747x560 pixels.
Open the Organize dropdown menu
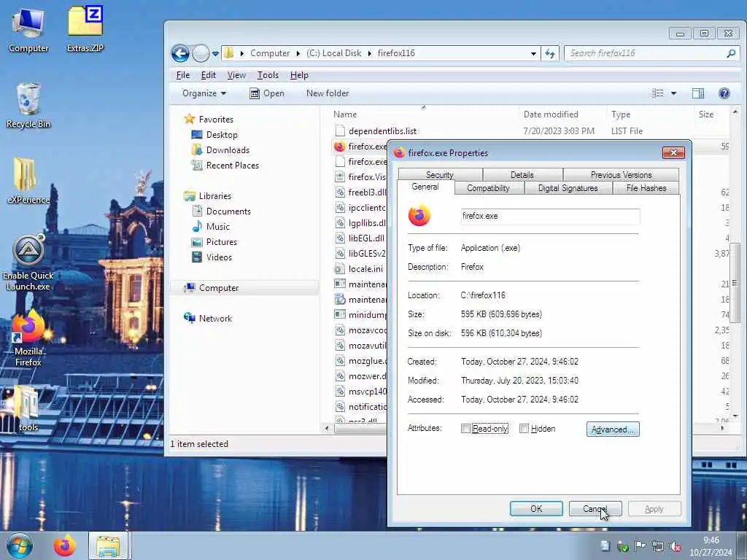204,93
